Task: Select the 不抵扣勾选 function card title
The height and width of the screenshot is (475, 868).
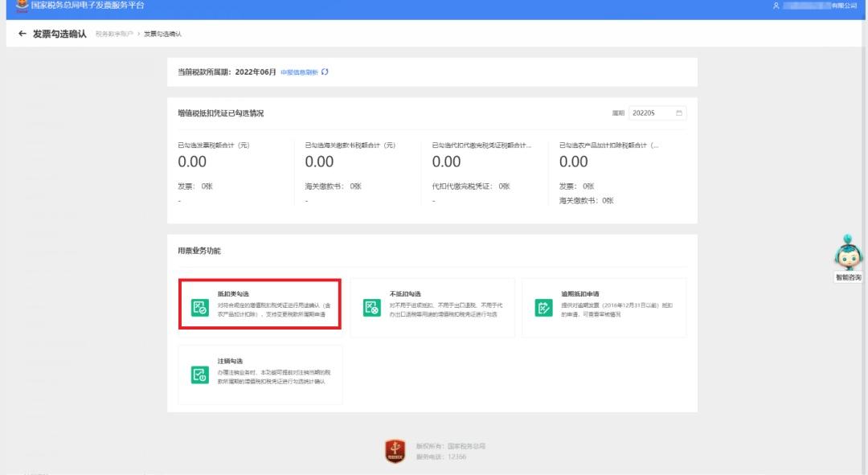Action: coord(405,294)
